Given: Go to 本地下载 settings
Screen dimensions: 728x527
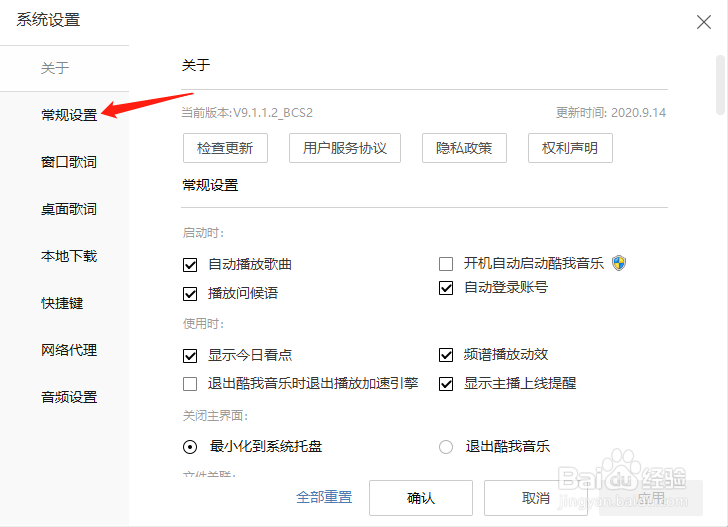Looking at the screenshot, I should pos(69,256).
